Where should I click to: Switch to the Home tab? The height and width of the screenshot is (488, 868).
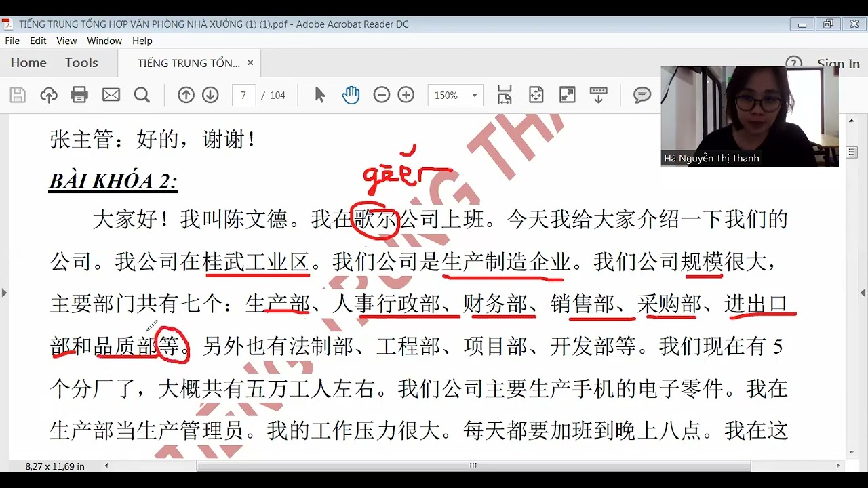pos(28,62)
